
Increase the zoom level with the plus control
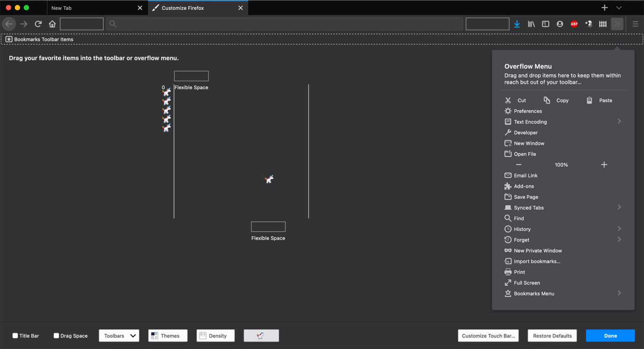tap(604, 165)
